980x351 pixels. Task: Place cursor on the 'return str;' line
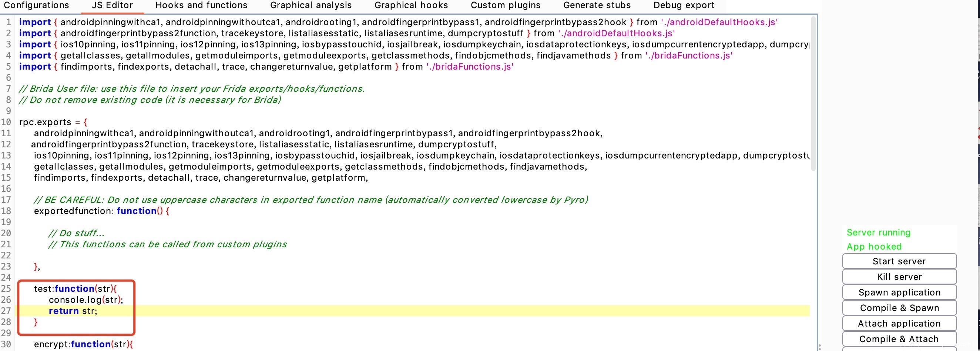click(x=73, y=311)
